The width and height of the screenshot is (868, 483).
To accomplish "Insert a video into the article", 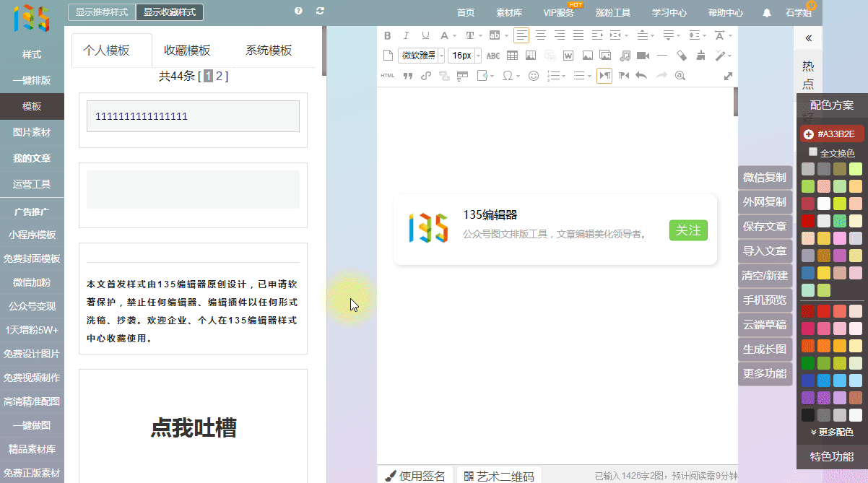I will [642, 56].
